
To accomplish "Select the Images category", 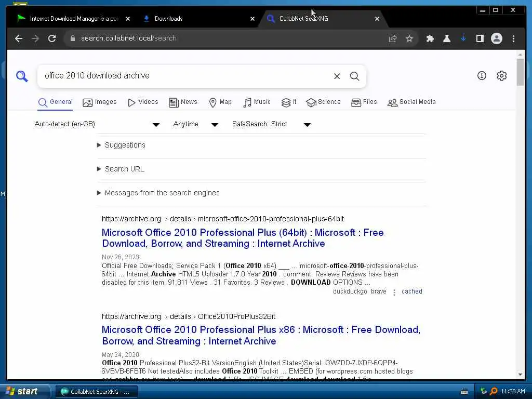I will pos(100,102).
